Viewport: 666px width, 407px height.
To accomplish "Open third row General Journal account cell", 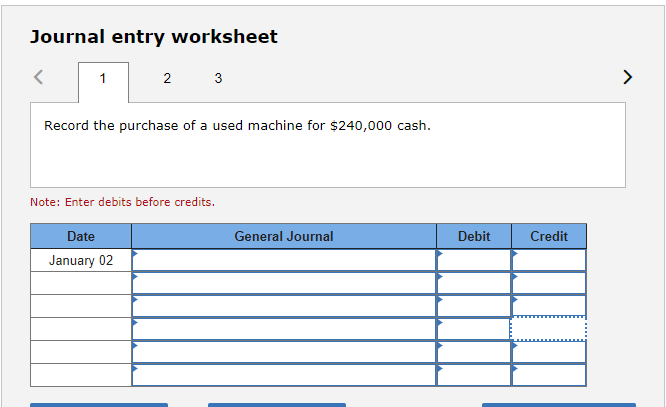I will (x=284, y=306).
